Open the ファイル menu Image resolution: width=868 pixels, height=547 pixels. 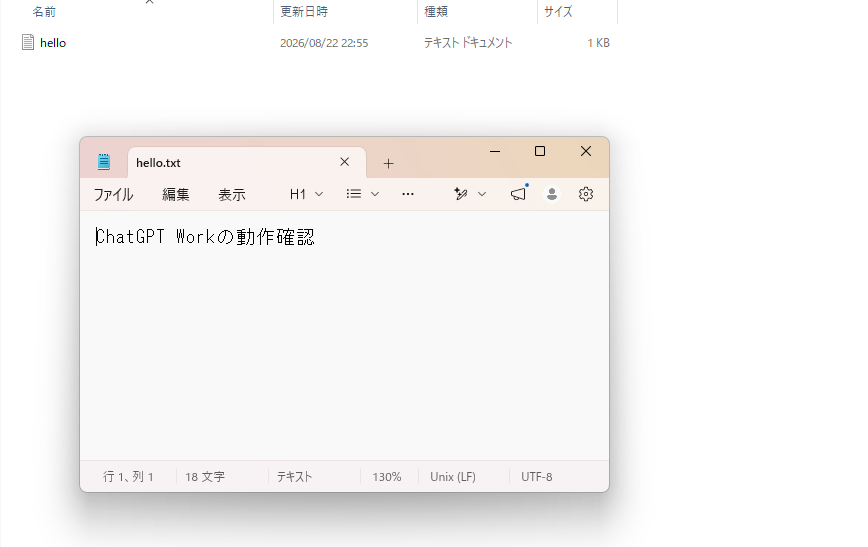click(113, 194)
